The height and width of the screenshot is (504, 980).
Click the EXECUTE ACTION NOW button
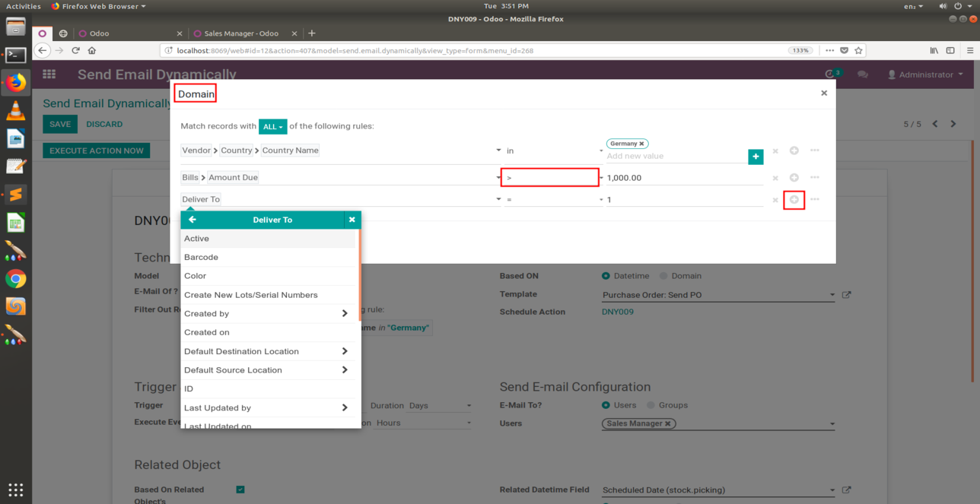click(x=97, y=151)
